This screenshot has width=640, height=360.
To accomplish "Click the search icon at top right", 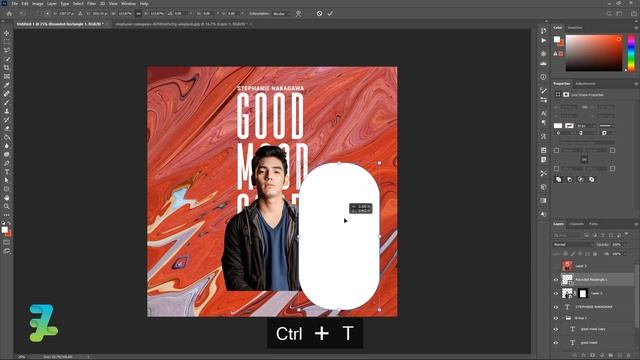I will point(609,13).
